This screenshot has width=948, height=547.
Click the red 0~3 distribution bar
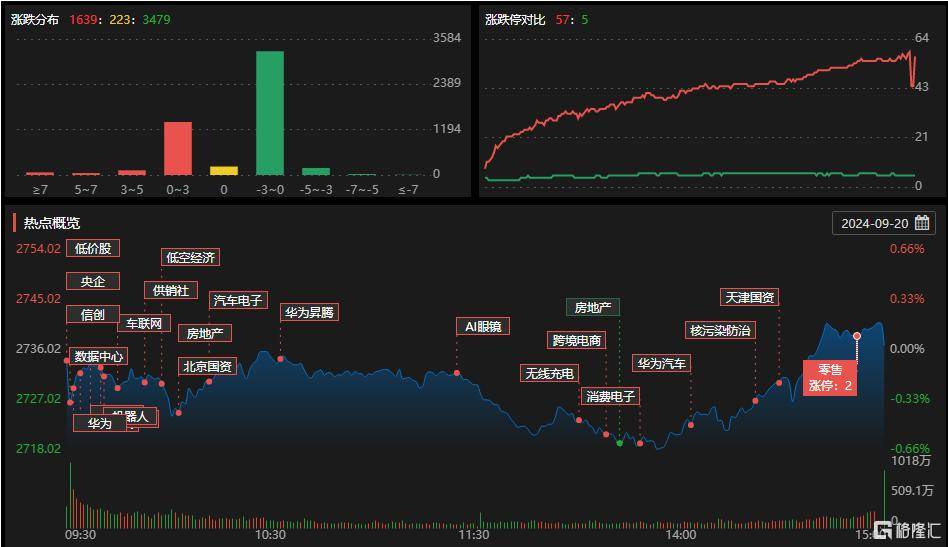pyautogui.click(x=178, y=148)
